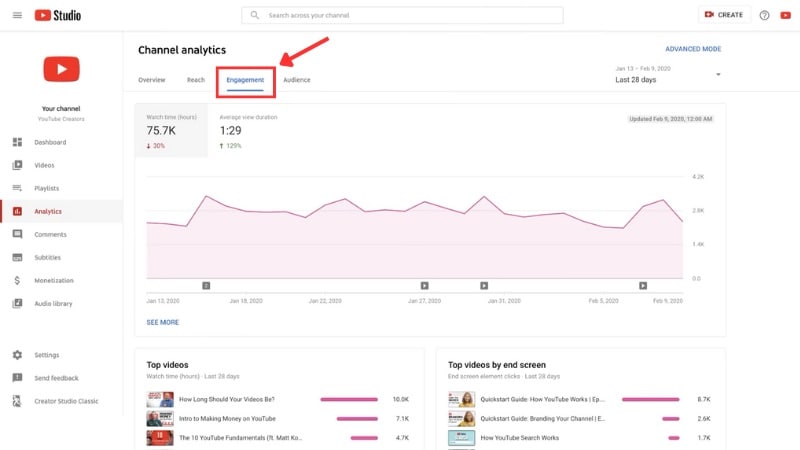Select the Average view duration metric card
The width and height of the screenshot is (800, 450).
[x=248, y=131]
